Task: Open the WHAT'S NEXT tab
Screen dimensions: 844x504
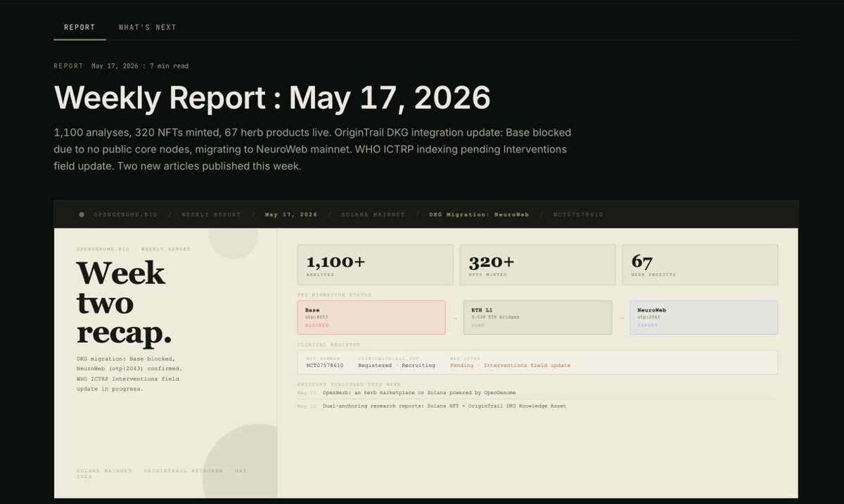Action: click(147, 27)
